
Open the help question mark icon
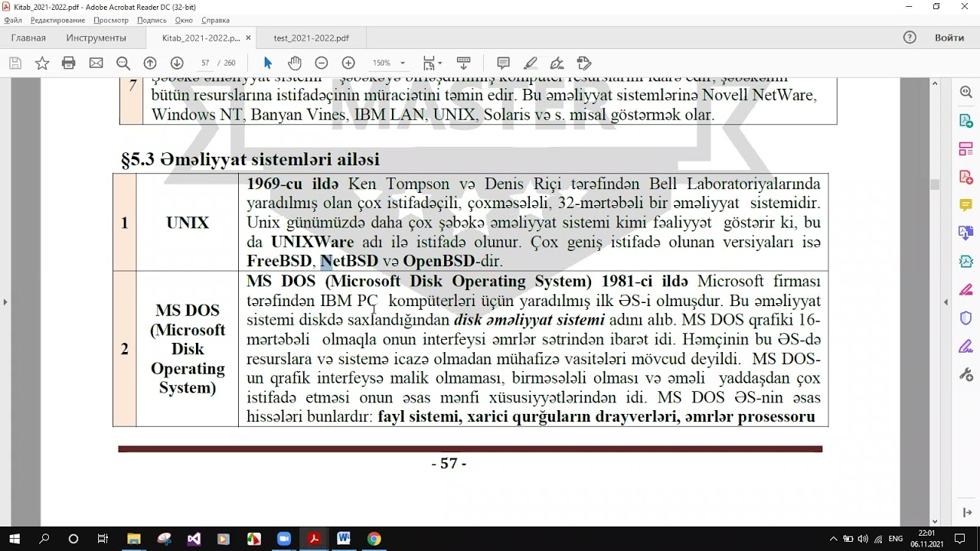pos(910,37)
